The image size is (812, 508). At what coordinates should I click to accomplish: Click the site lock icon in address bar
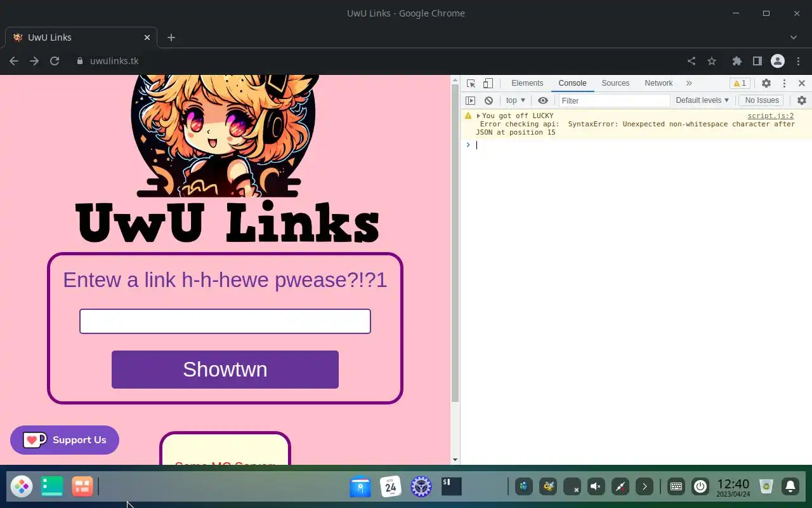tap(79, 61)
